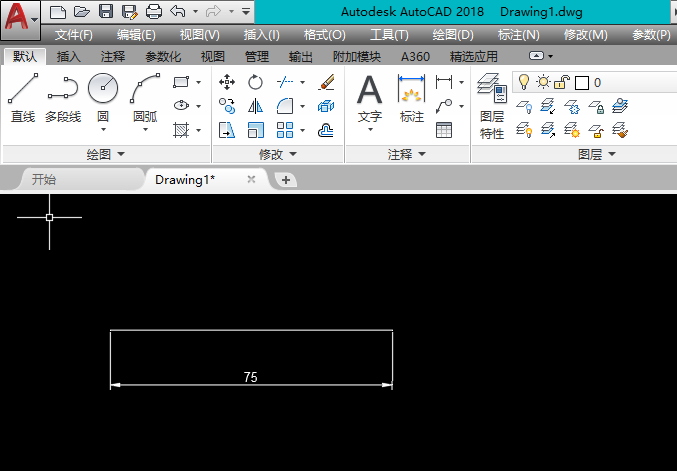This screenshot has height=471, width=677.
Task: Select the Line (直线) tool
Action: coord(23,98)
